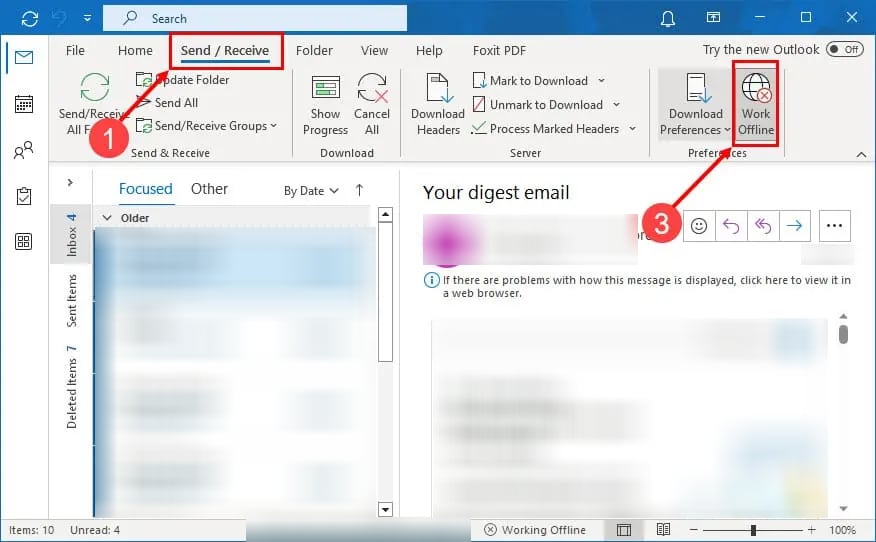Click the zoom out minus button
Screen dimensions: 876x542
point(693,530)
